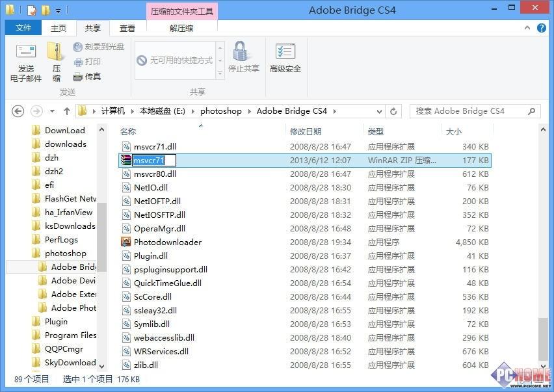Click the file list scroll-down arrow
Image resolution: width=554 pixels, height=392 pixels.
point(543,366)
